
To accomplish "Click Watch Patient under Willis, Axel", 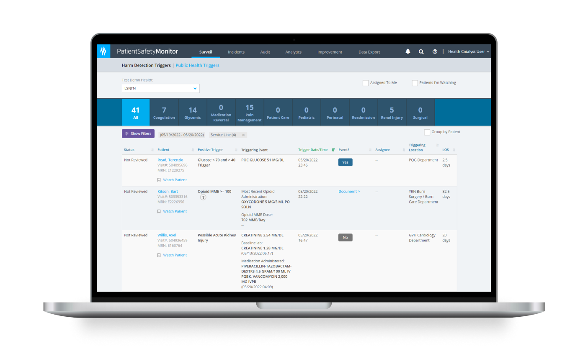I will tap(175, 255).
